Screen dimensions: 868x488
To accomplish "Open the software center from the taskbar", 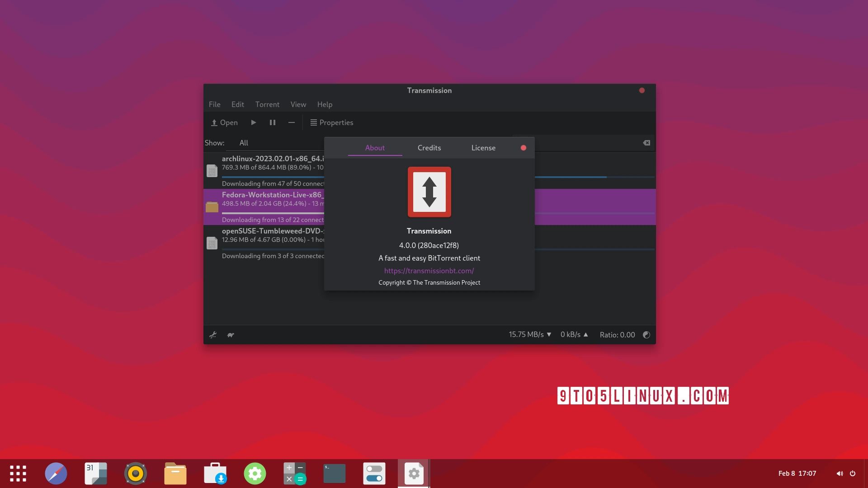I will [215, 473].
